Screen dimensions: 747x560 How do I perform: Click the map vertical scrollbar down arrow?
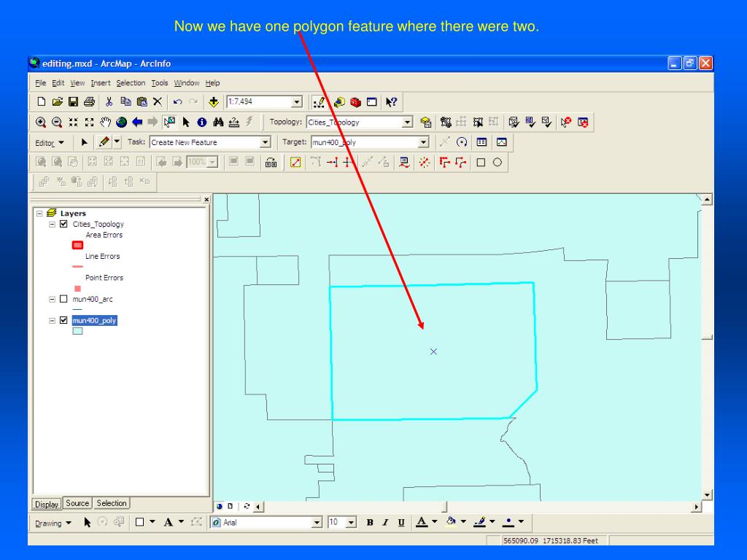point(707,495)
